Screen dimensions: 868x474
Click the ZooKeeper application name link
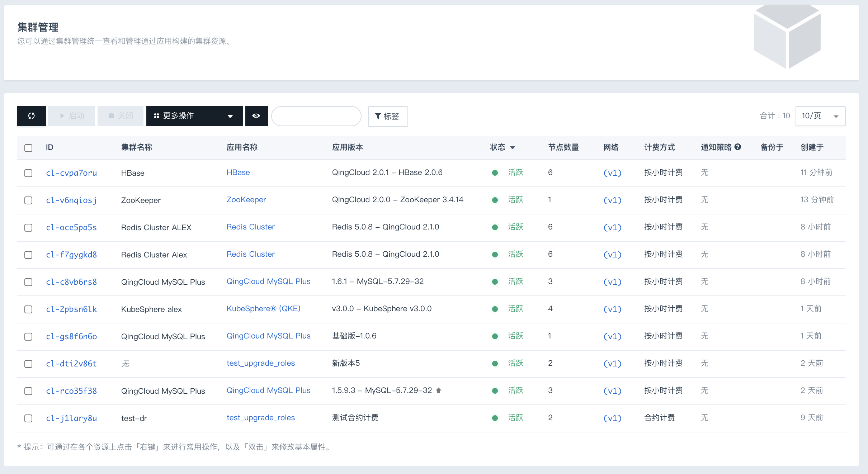tap(246, 200)
